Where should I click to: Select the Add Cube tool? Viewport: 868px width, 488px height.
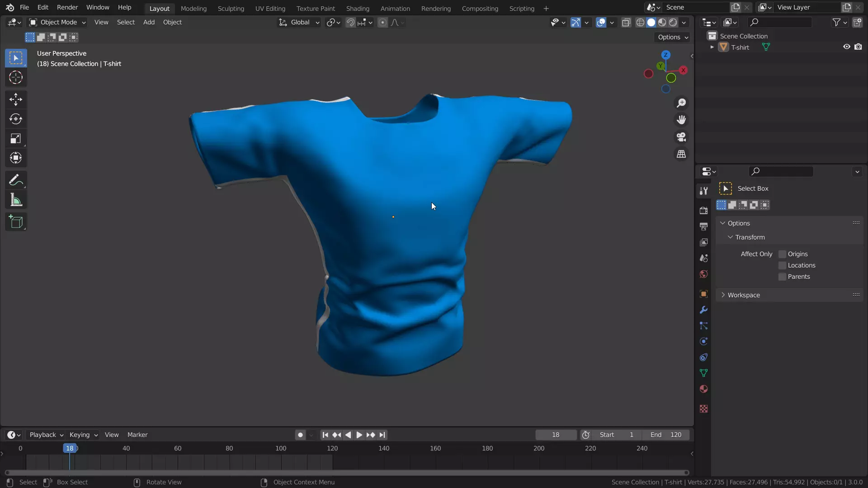point(16,222)
